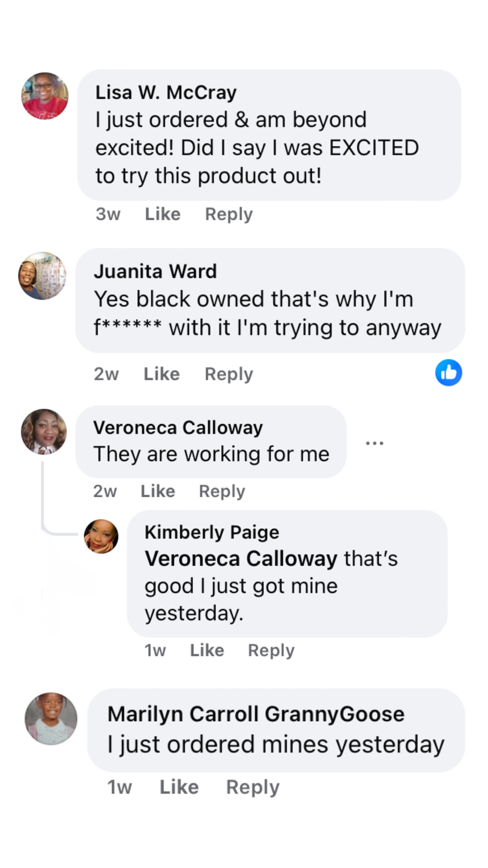This screenshot has height=868, width=488.
Task: Reply to Veroneca Calloway's comment
Action: pos(222,491)
